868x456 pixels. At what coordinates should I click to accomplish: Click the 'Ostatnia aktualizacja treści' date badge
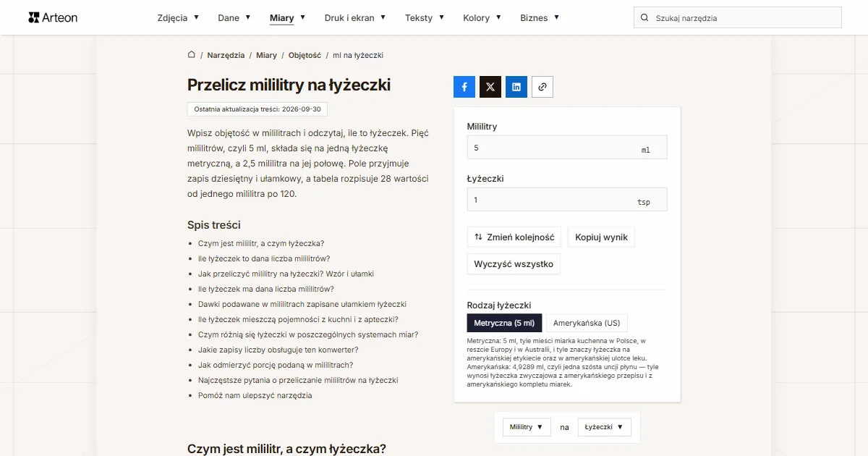coord(258,109)
